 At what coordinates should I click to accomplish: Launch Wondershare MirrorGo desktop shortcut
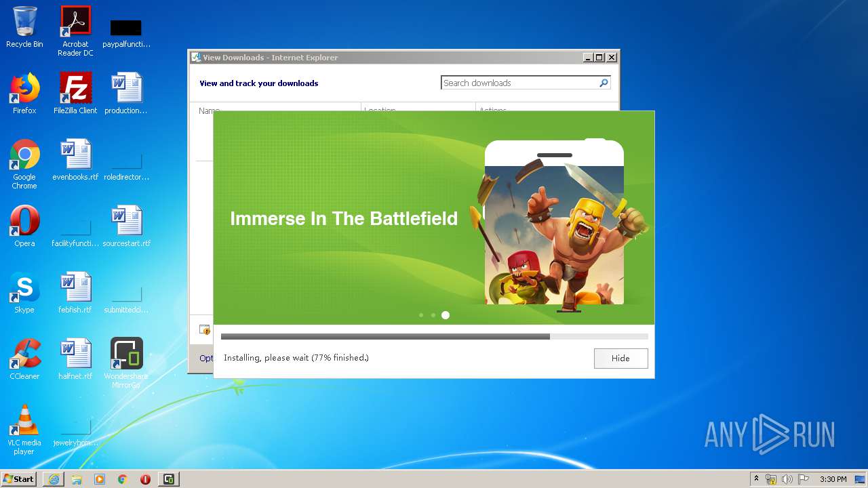pyautogui.click(x=126, y=363)
